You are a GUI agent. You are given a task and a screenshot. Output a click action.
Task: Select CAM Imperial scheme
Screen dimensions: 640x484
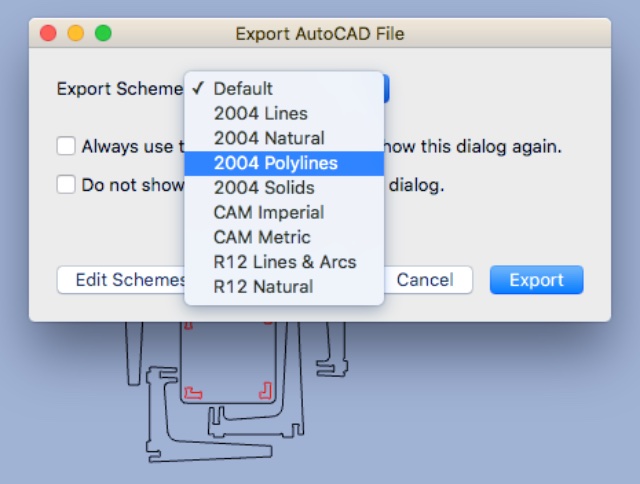point(284,213)
